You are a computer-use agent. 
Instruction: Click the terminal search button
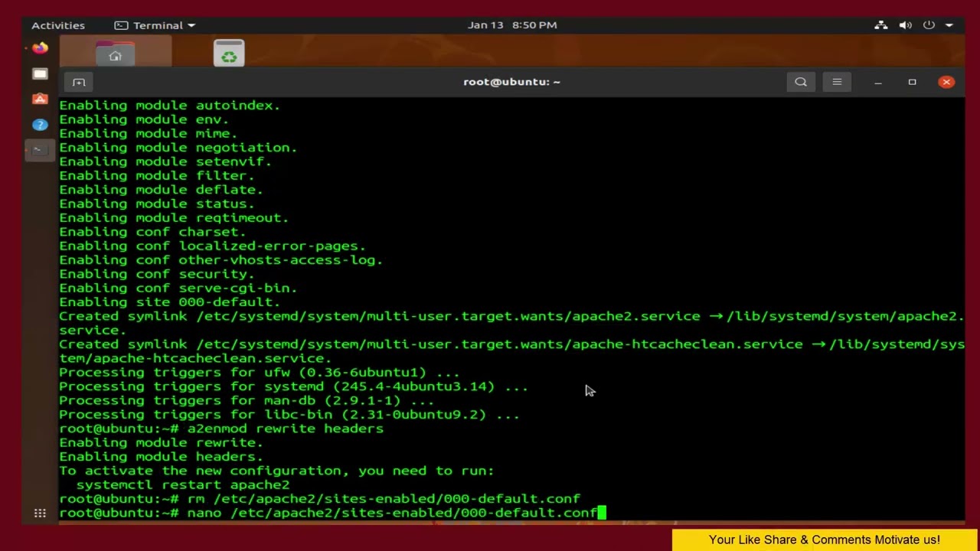(x=801, y=82)
